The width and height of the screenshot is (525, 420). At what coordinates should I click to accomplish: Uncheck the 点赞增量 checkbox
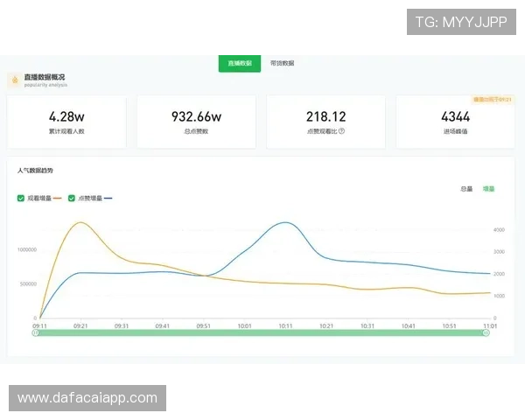[72, 199]
